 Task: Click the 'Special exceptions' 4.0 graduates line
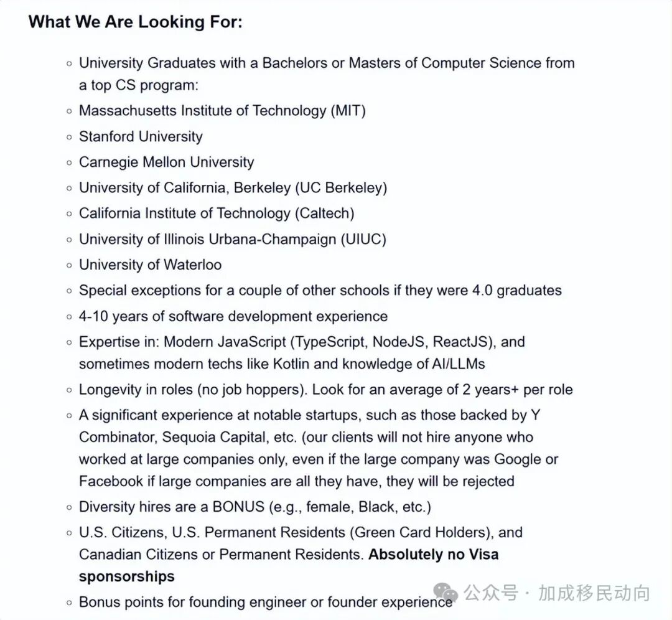click(320, 290)
